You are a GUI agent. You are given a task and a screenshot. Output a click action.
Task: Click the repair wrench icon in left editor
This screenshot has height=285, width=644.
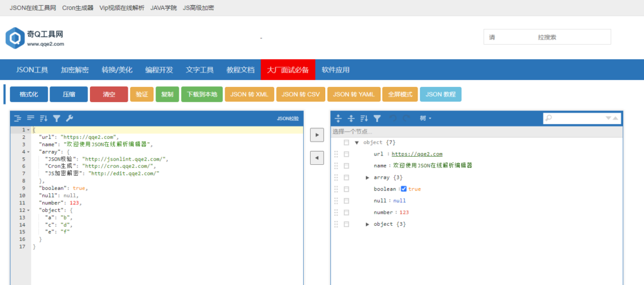tap(69, 118)
